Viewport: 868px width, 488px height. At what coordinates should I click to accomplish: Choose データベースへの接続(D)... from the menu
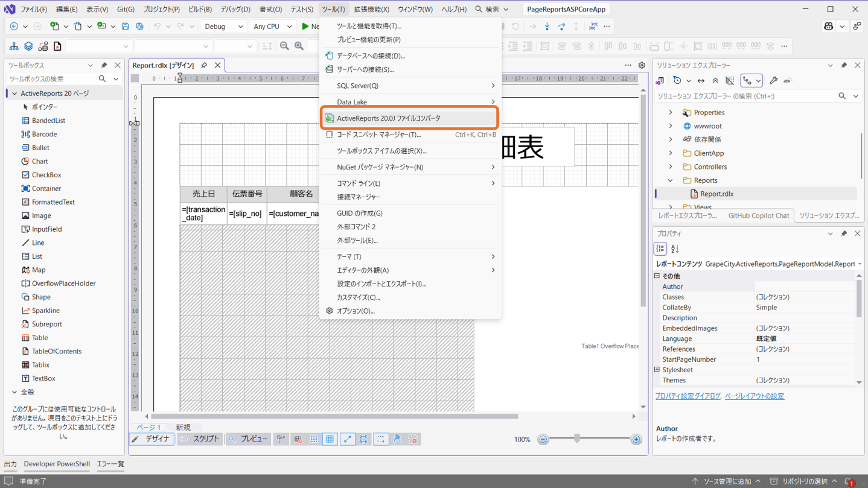pyautogui.click(x=410, y=55)
